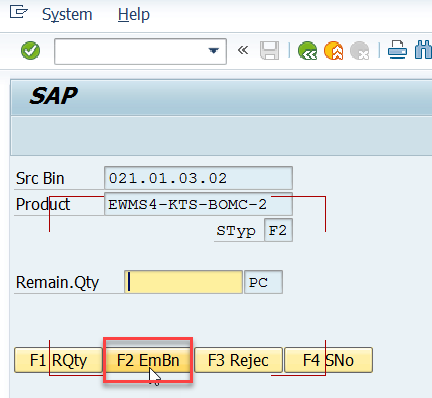Click the Src Bin field 021.01.03.02

pos(198,178)
